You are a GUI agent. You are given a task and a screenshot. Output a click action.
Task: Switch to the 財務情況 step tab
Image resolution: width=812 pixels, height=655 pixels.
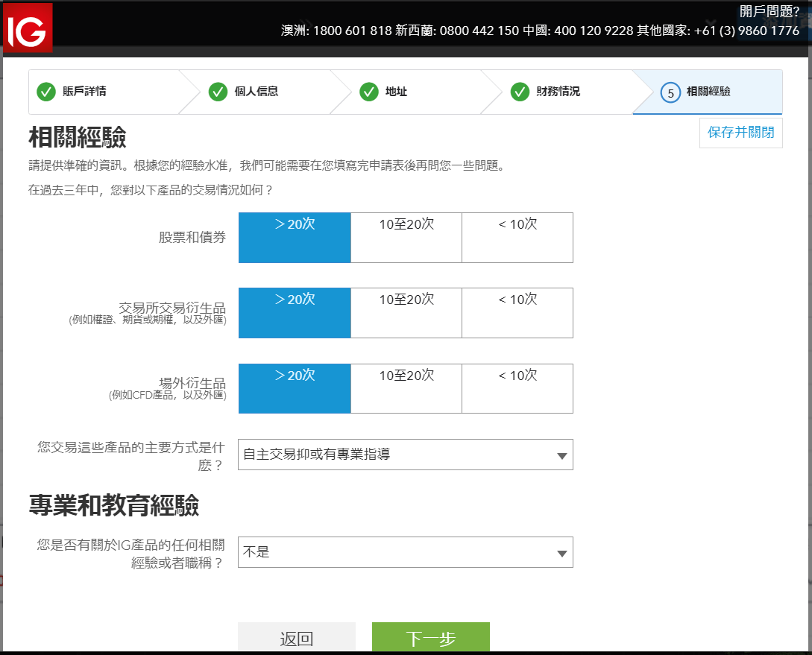pos(556,92)
